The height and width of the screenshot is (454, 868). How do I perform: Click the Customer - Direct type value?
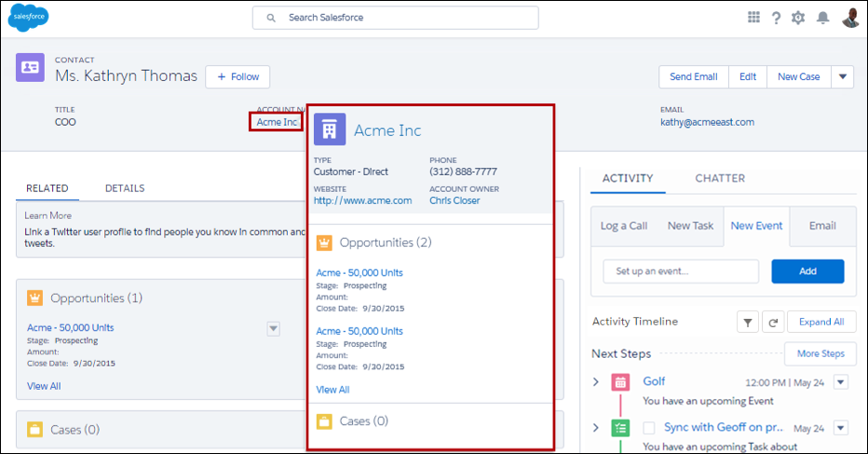click(351, 172)
